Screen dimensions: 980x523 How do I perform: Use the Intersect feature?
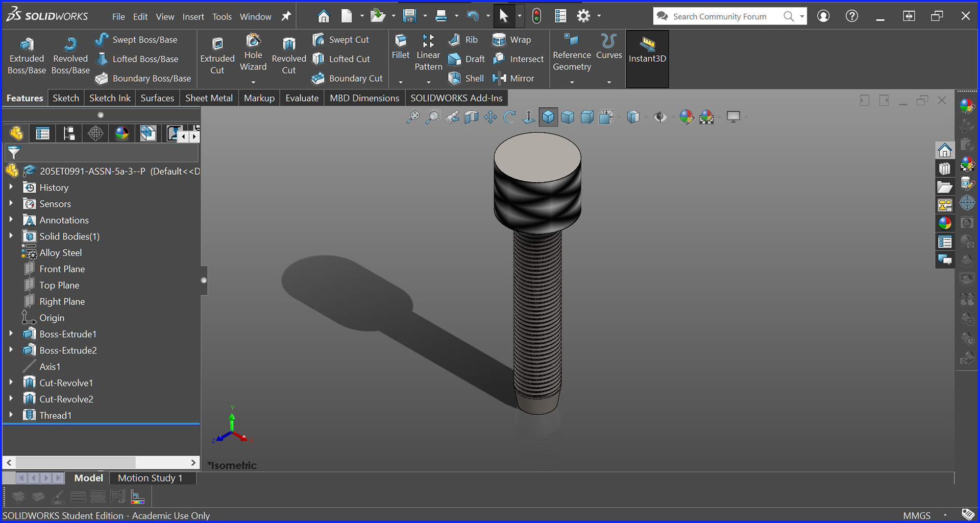tap(518, 59)
